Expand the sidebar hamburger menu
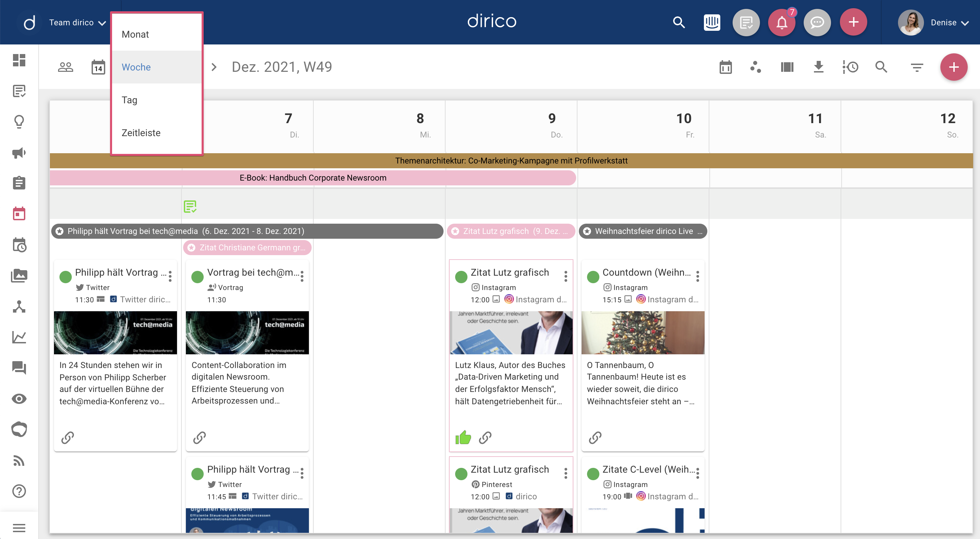 coord(19,528)
